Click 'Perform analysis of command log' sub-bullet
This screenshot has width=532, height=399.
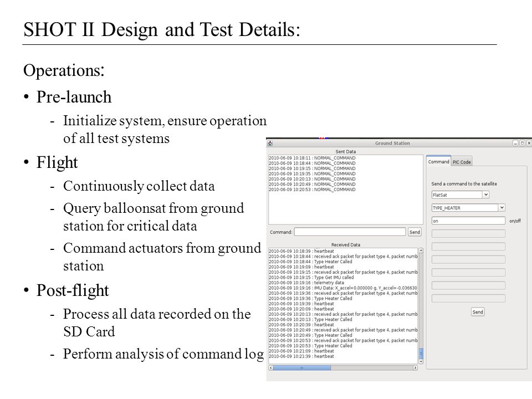(x=163, y=354)
